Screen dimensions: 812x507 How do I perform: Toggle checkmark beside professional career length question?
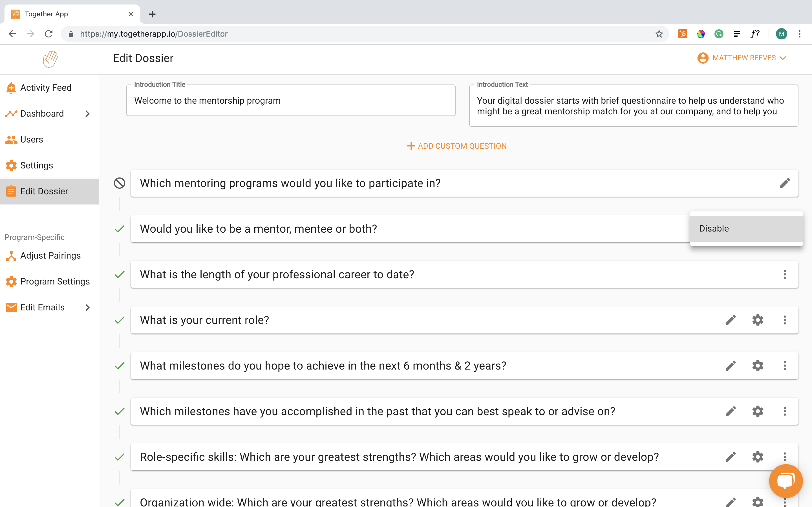[x=120, y=274]
